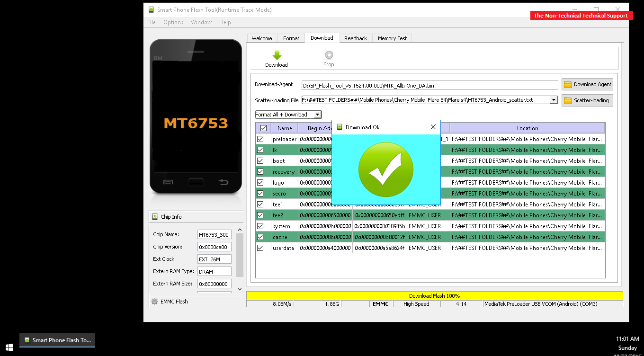Click the Extern RAM Size field
This screenshot has width=644, height=356.
[x=214, y=284]
